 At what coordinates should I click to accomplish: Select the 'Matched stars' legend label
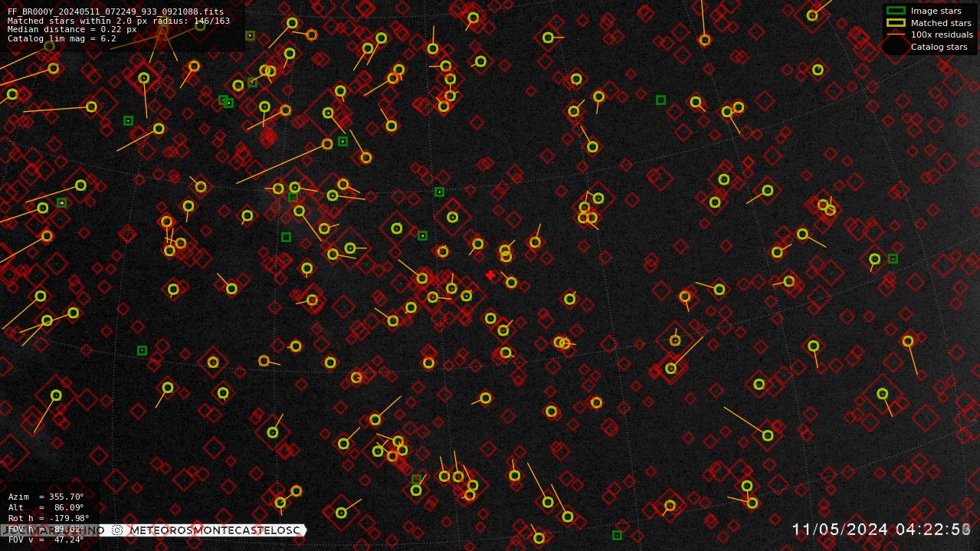click(941, 23)
